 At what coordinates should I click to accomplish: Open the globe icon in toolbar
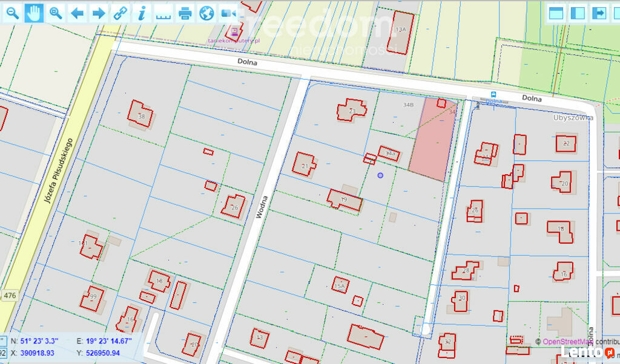pos(206,13)
